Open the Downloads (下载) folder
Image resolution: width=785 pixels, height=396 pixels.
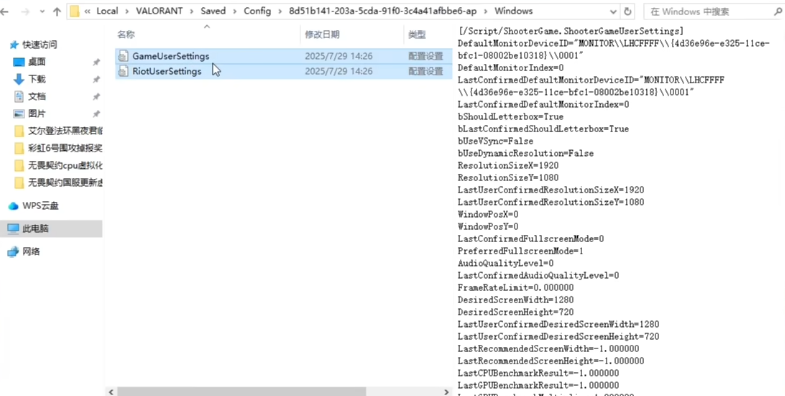point(37,79)
